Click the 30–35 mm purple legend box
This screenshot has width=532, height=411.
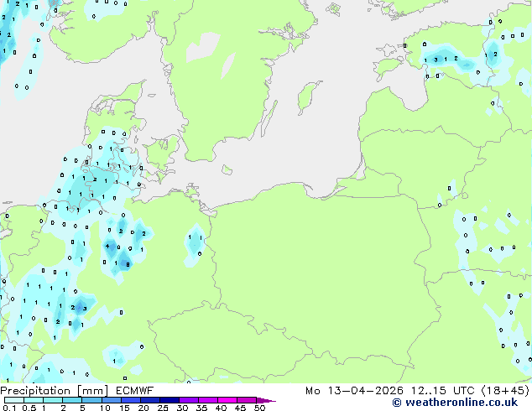point(188,400)
